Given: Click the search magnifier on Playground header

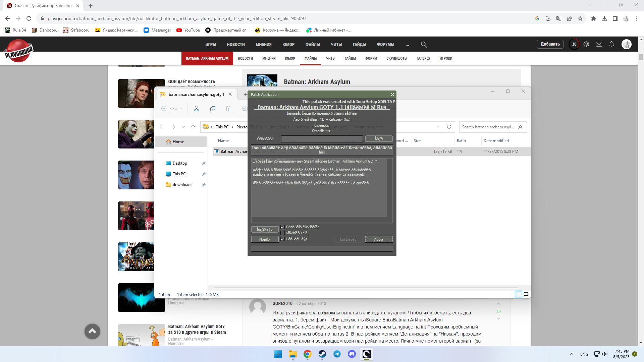Looking at the screenshot, I should (424, 44).
